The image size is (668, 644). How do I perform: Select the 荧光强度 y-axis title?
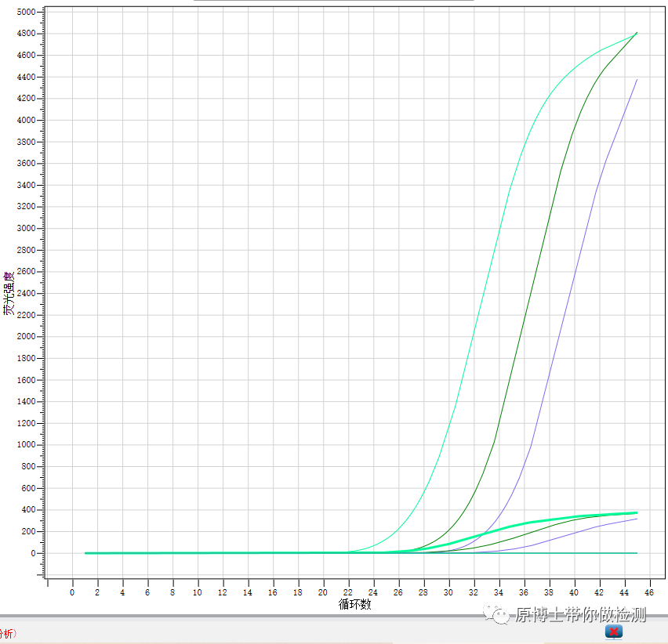click(x=9, y=294)
